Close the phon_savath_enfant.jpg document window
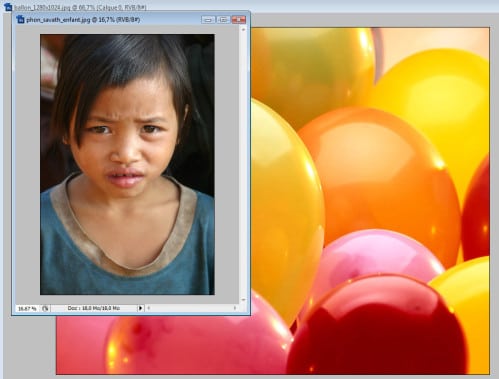The image size is (499, 379). (x=239, y=20)
